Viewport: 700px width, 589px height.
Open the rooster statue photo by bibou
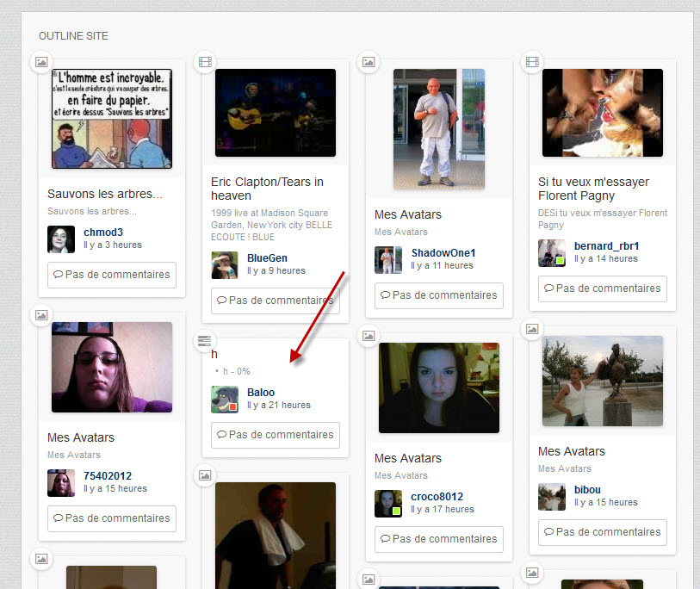(x=602, y=381)
